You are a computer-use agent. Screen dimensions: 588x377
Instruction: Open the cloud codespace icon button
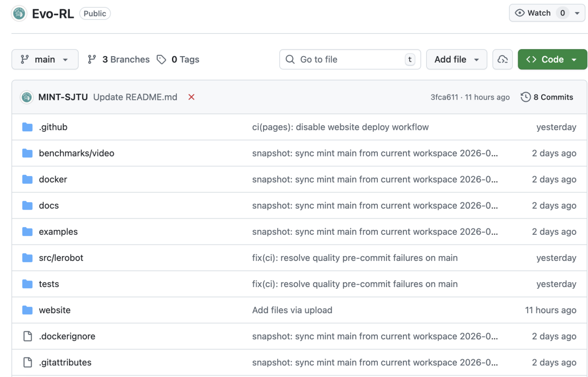(x=503, y=59)
